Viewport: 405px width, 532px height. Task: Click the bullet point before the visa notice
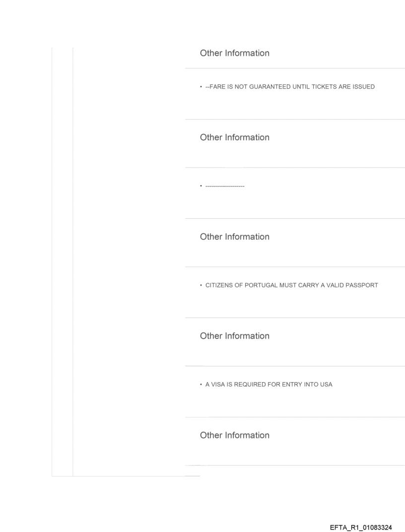(201, 384)
